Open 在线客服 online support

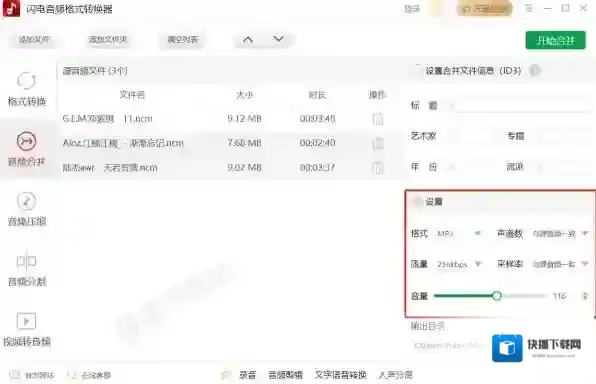pyautogui.click(x=89, y=375)
